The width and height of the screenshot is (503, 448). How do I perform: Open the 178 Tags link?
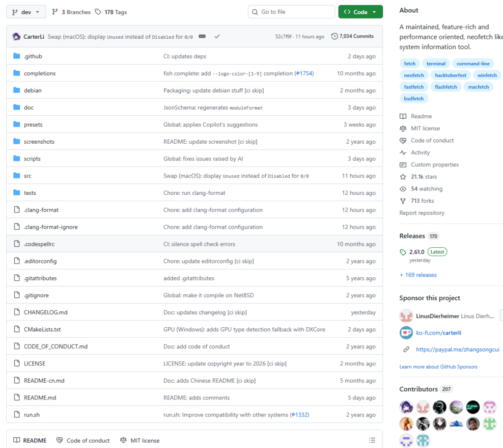click(x=111, y=12)
